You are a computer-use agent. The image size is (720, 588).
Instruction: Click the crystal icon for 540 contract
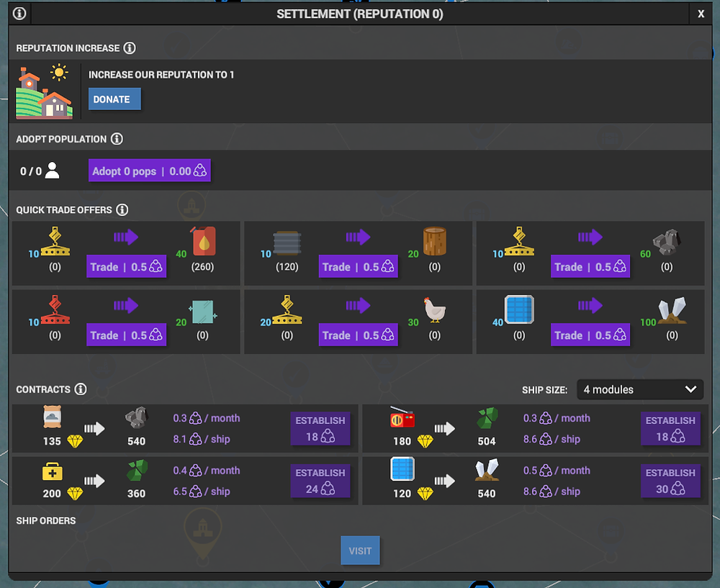point(487,470)
